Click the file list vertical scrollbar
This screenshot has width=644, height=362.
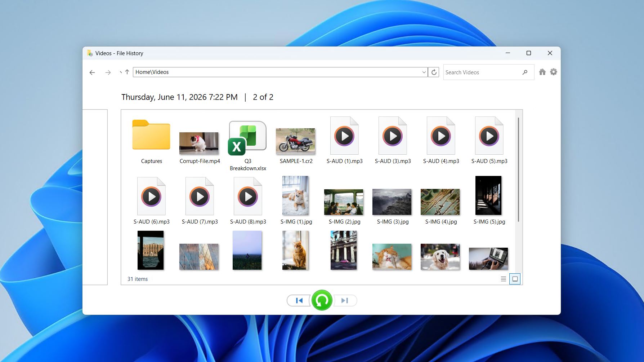click(518, 169)
